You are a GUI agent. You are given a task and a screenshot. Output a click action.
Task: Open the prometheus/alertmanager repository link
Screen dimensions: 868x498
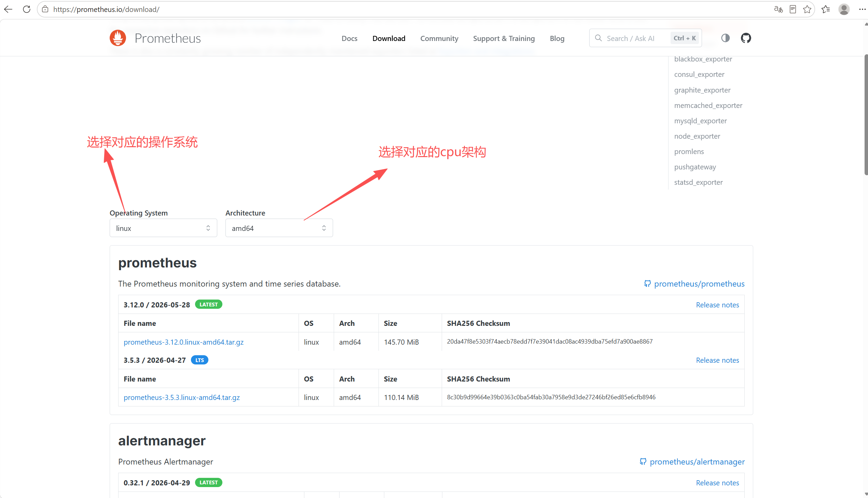697,462
